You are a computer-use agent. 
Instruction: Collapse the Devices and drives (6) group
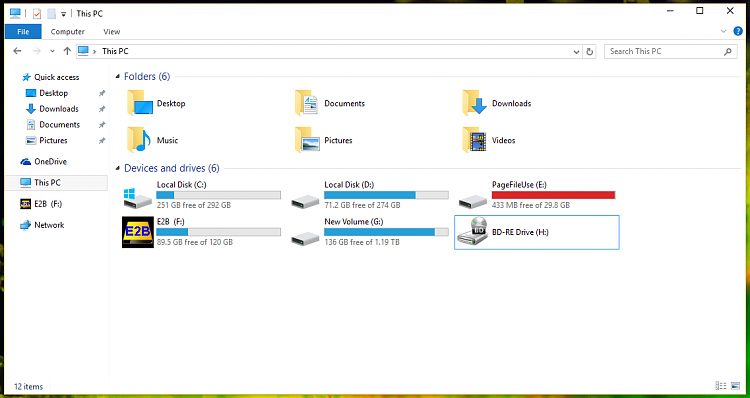[x=118, y=168]
